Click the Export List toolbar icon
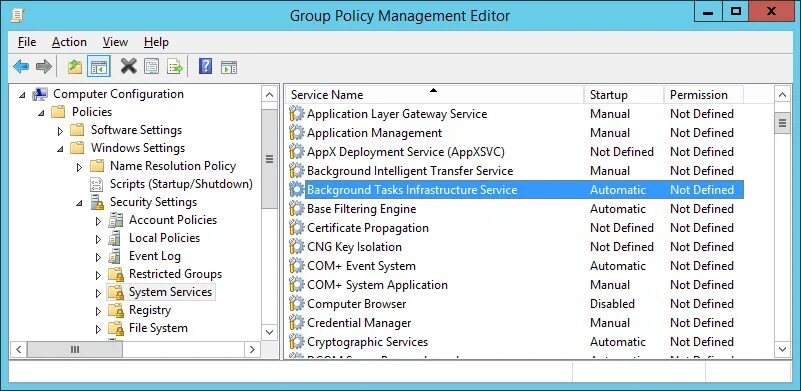This screenshot has height=391, width=801. 175,67
